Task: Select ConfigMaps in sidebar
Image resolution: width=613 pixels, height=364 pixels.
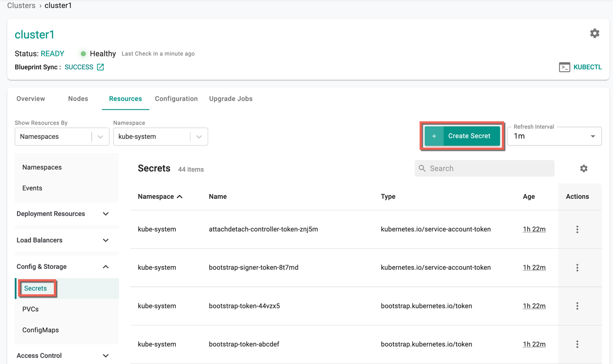Action: click(x=40, y=330)
